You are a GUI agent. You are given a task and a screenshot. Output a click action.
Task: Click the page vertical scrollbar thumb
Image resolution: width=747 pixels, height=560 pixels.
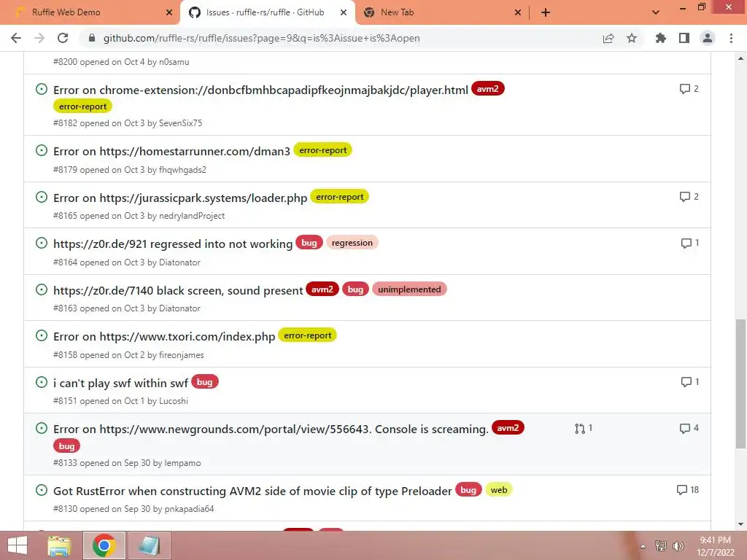point(740,384)
